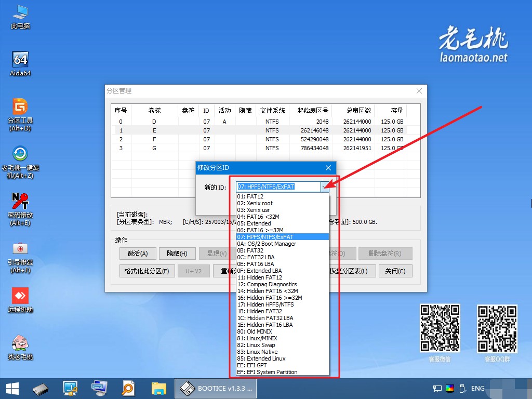The height and width of the screenshot is (399, 532).
Task: Switch to BOOTICE v1.3.3 taskbar button
Action: point(216,389)
